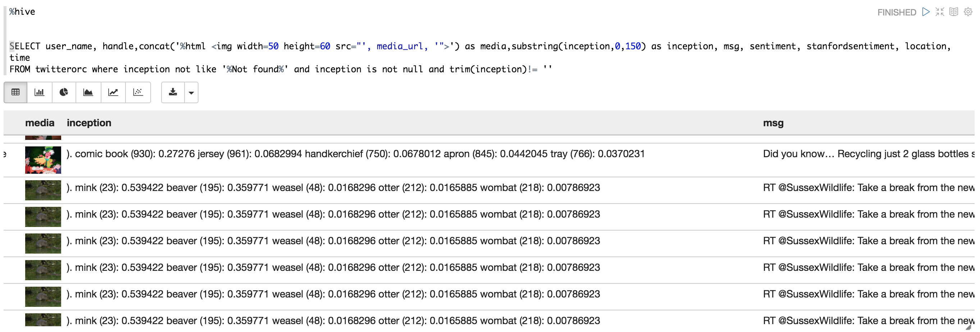
Task: Select the line chart visualization
Action: 113,92
